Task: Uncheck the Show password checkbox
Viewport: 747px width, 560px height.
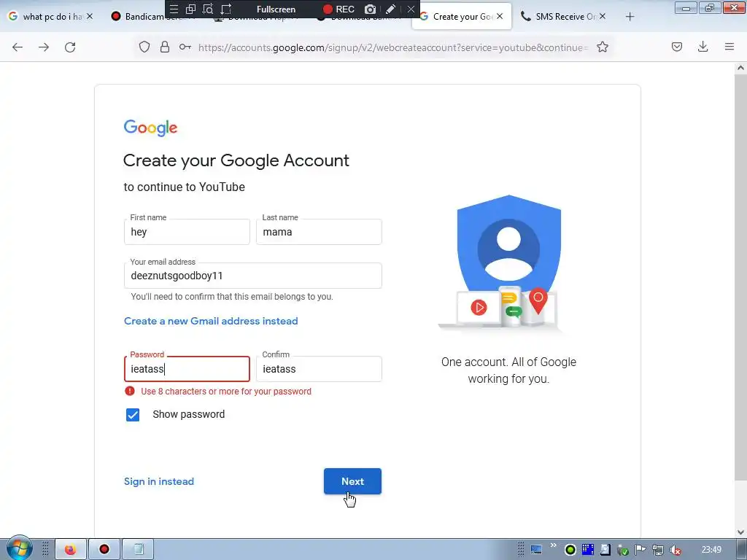Action: (133, 415)
